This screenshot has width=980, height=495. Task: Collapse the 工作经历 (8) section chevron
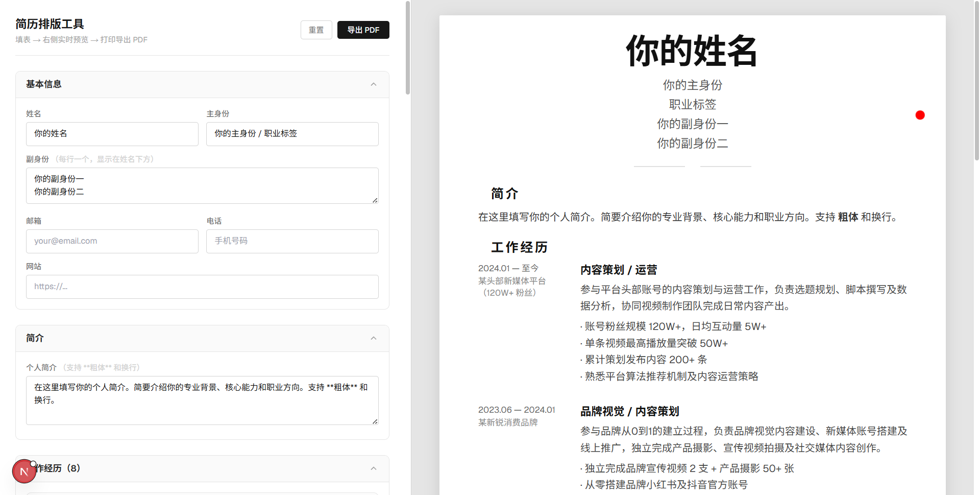(x=373, y=468)
